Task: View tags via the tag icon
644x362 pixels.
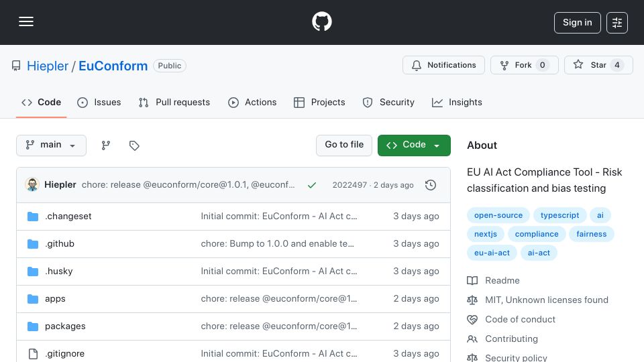Action: [x=134, y=145]
